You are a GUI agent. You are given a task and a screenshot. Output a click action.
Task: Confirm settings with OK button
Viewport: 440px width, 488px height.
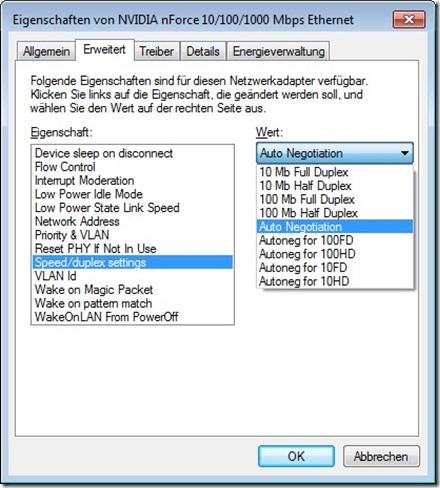[x=296, y=456]
